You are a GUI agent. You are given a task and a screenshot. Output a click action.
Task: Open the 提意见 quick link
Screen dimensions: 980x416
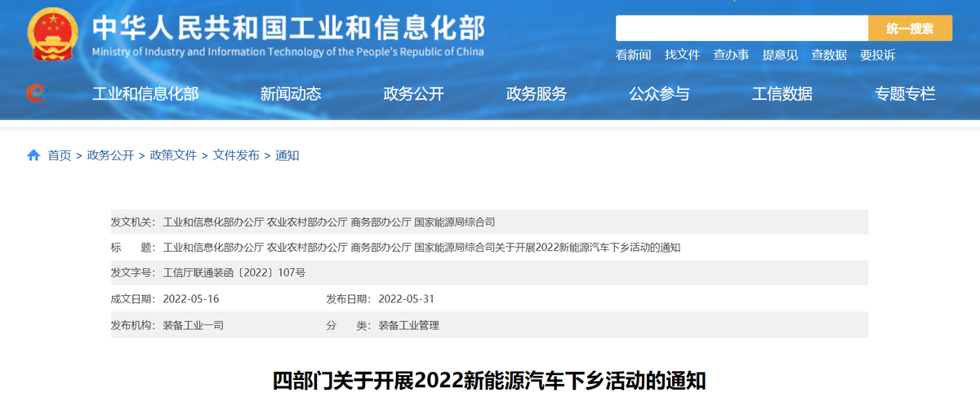(x=780, y=55)
